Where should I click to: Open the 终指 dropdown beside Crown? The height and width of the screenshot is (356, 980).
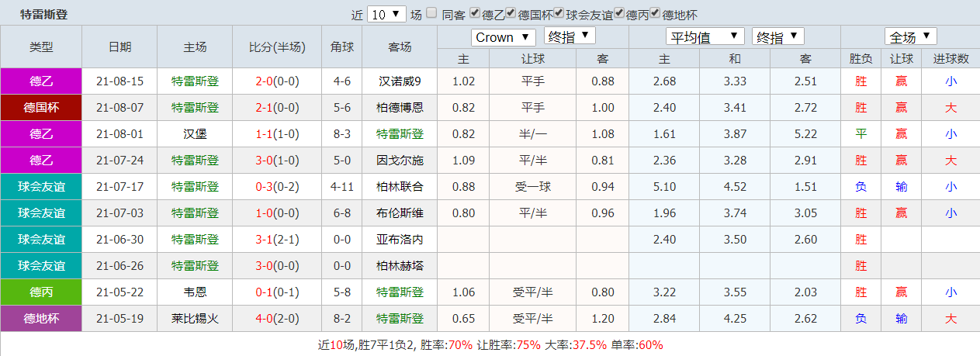tap(570, 36)
